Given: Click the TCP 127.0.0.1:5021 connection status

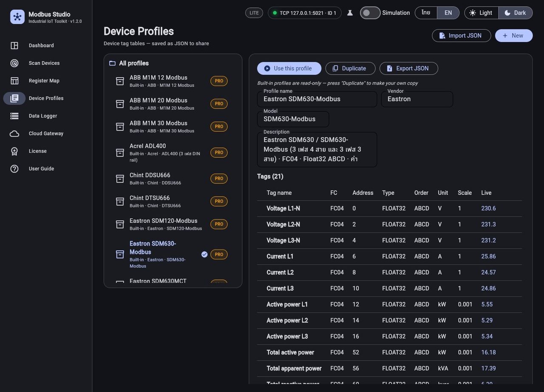Looking at the screenshot, I should [x=304, y=13].
